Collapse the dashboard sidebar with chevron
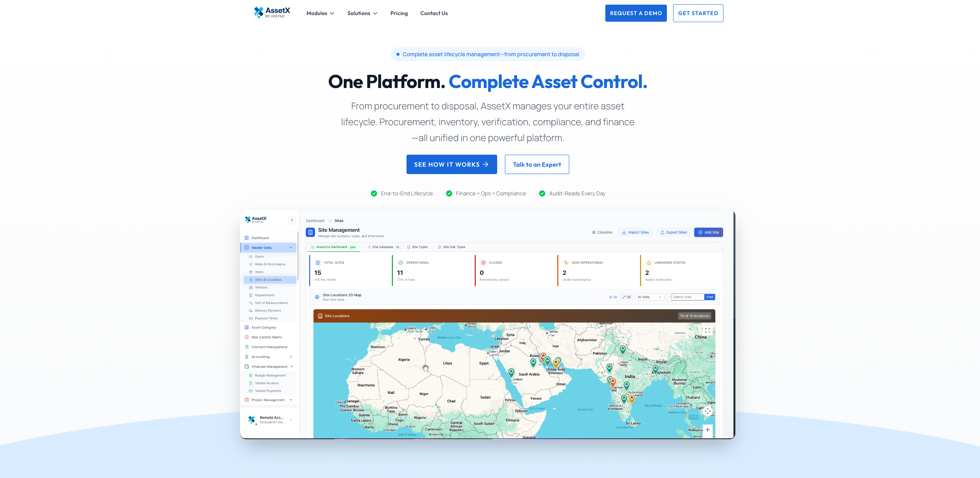The width and height of the screenshot is (980, 478). click(292, 220)
